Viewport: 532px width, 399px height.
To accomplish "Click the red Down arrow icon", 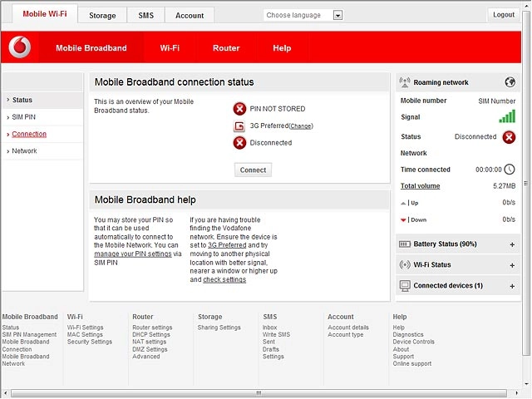I will 403,220.
